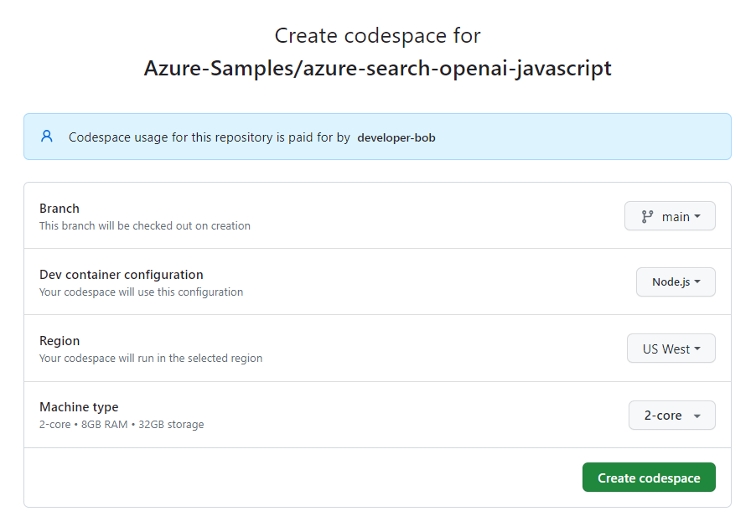Click the developer-bob username

(396, 137)
